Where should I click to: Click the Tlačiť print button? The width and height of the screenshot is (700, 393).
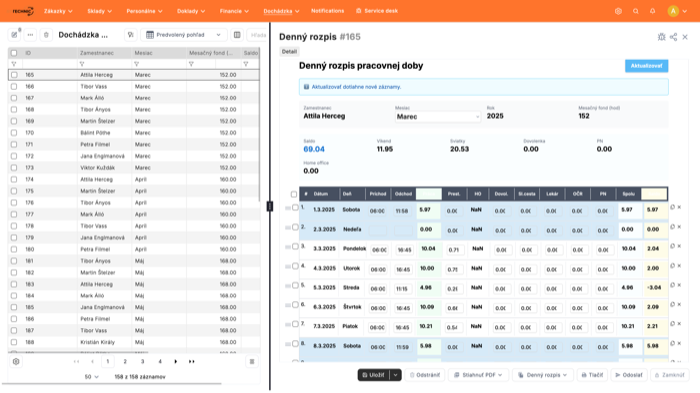click(x=592, y=375)
